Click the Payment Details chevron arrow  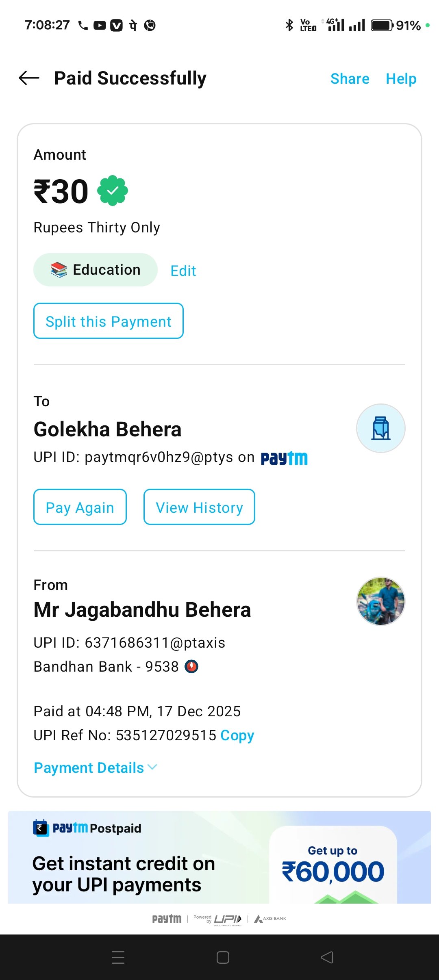tap(152, 767)
